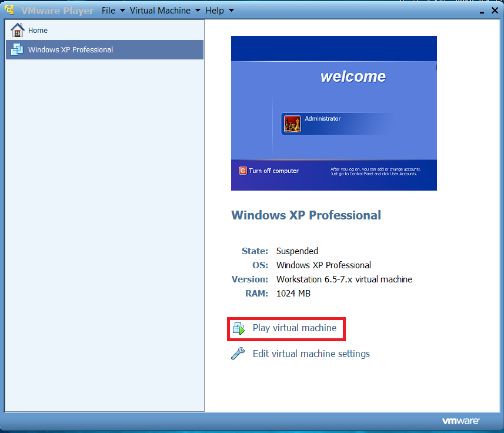Click the Windows XP Professional VM icon in sidebar

[x=17, y=50]
